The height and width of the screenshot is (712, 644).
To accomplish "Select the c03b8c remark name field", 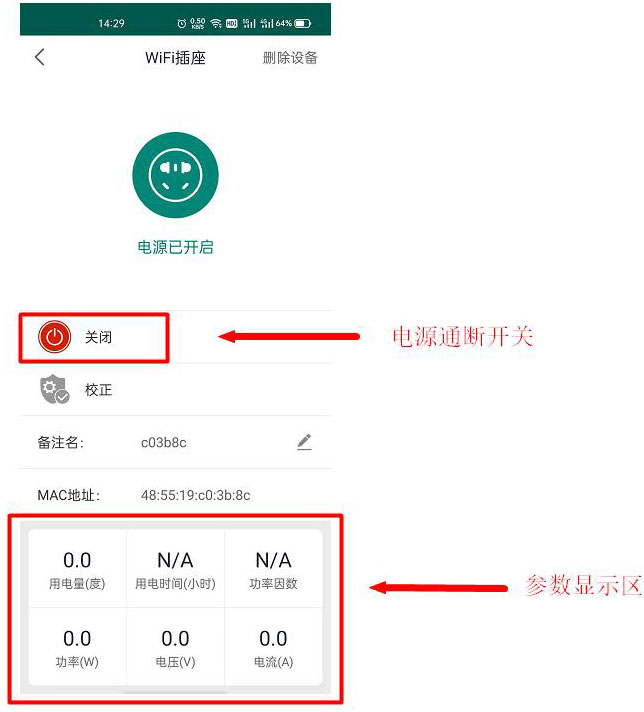I will 163,442.
